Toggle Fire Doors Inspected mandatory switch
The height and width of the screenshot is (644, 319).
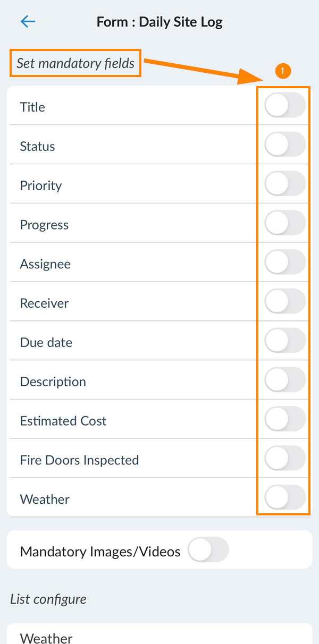[285, 459]
